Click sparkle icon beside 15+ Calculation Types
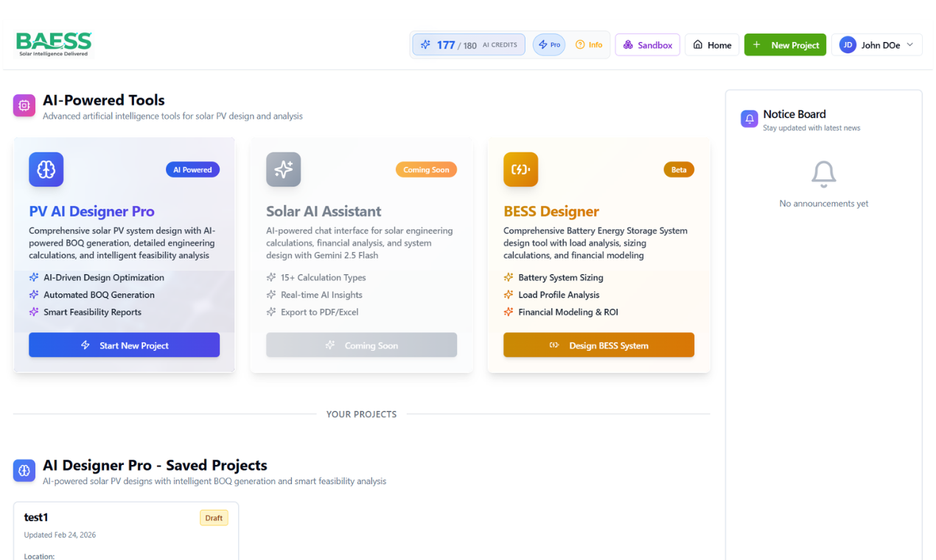This screenshot has height=560, width=936. point(271,278)
